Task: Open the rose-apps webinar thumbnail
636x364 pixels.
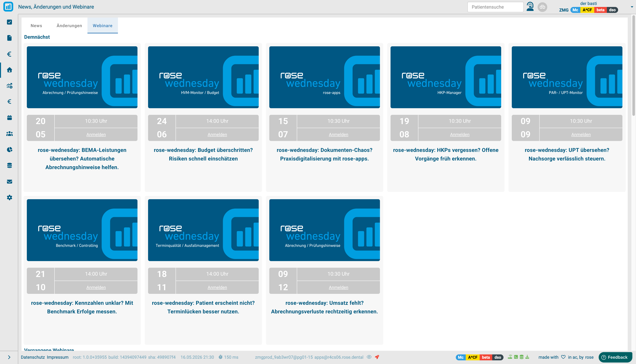Action: pyautogui.click(x=324, y=77)
